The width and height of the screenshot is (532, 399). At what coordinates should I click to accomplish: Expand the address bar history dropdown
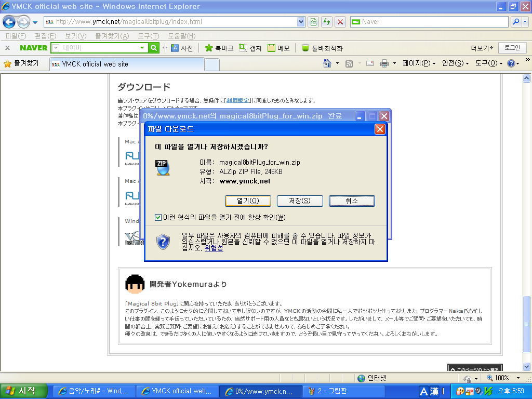point(301,22)
